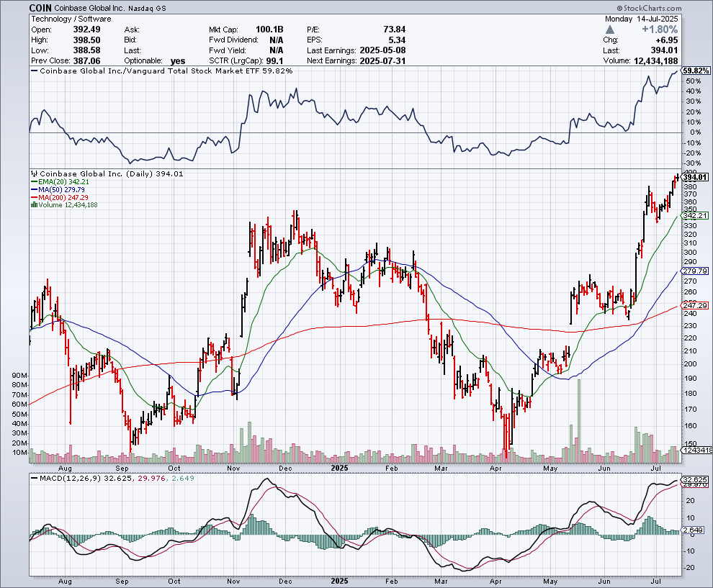Click the date 'Monday 14-Jul-2025'
This screenshot has height=588, width=713.
[x=641, y=19]
